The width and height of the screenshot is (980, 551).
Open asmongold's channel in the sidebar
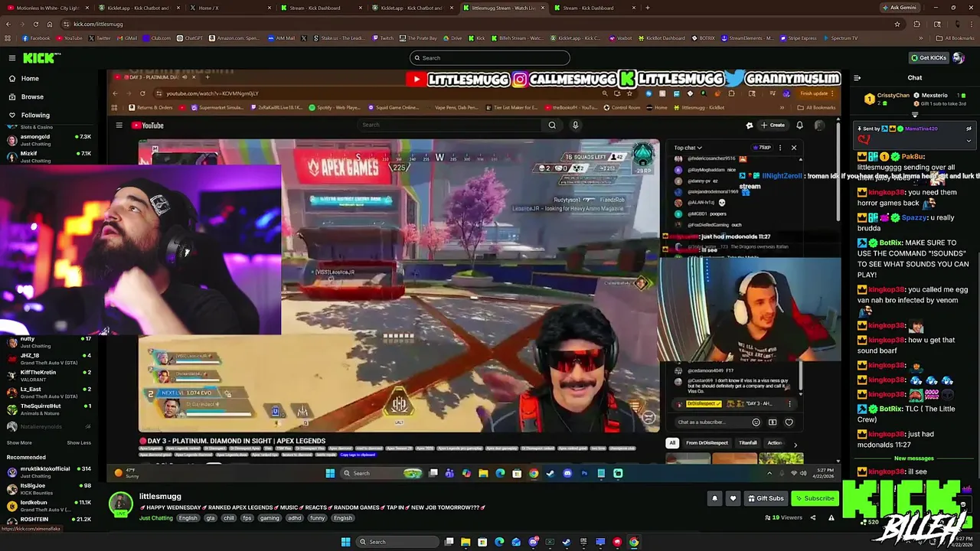(x=49, y=139)
